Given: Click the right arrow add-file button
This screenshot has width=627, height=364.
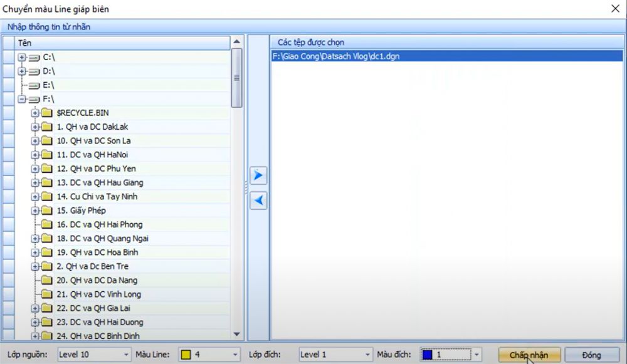Looking at the screenshot, I should coord(258,175).
